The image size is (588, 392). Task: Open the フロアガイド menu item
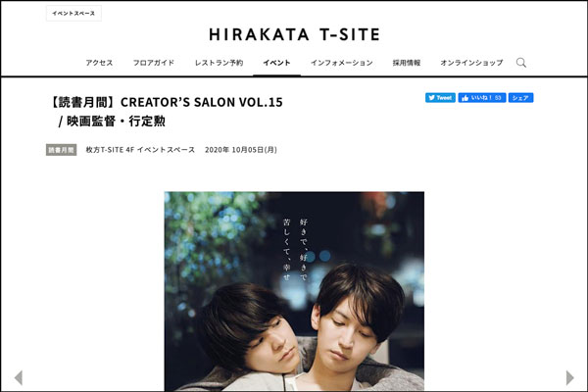154,63
